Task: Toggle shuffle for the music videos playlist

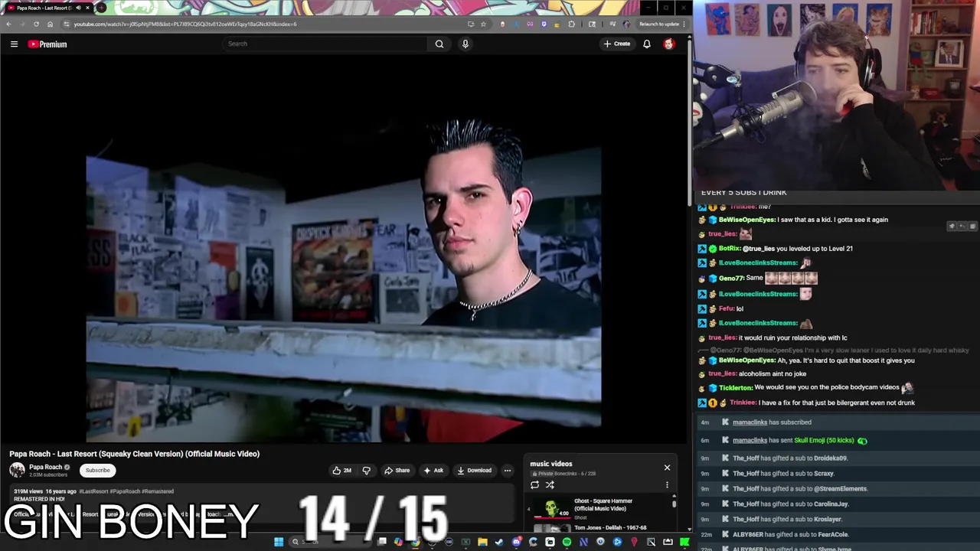Action: point(550,484)
